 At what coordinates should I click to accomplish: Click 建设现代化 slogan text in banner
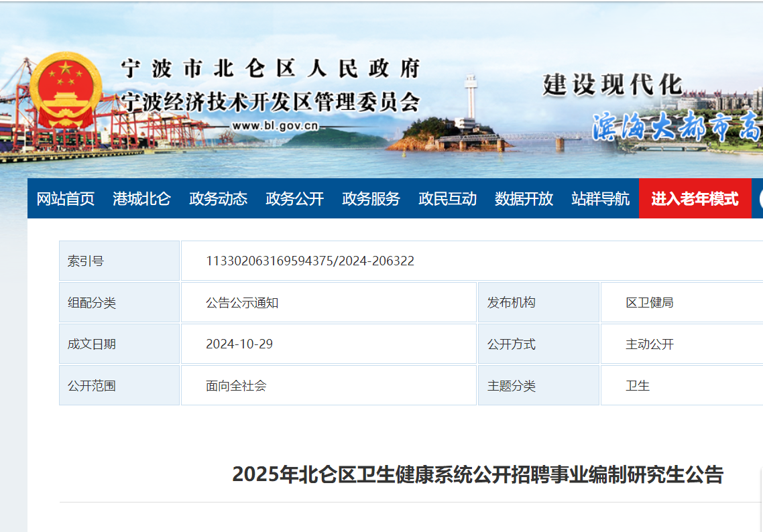pyautogui.click(x=613, y=85)
